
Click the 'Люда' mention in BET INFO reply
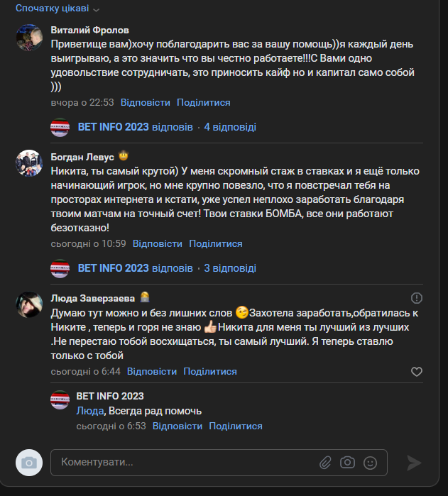89,411
